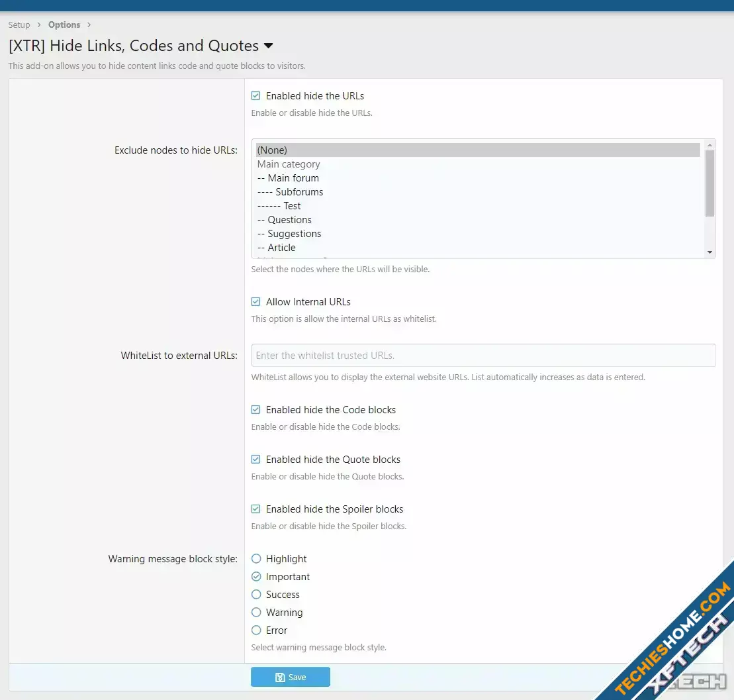
Task: Toggle Enabled hide the Spoiler blocks
Action: [x=256, y=509]
